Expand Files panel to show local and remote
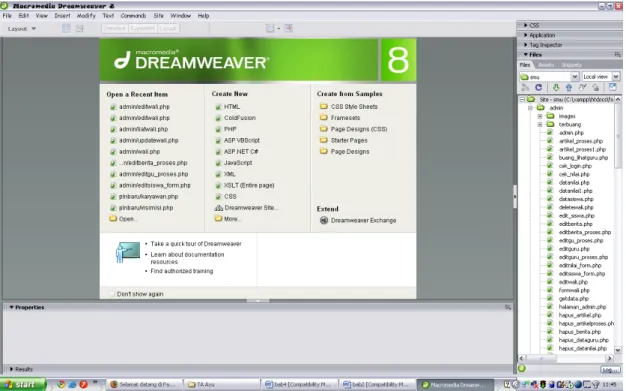Viewport: 626px width, 391px height. [x=612, y=87]
